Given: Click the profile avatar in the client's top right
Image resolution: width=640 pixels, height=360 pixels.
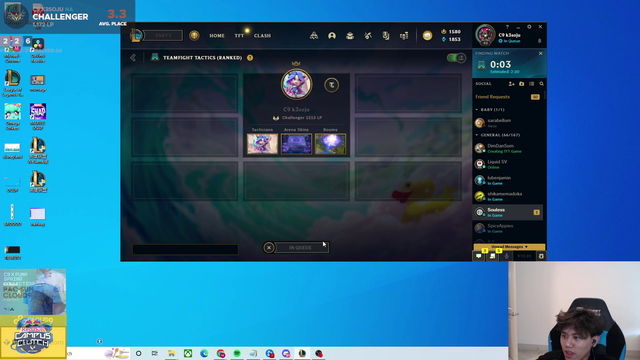Looking at the screenshot, I should 485,35.
